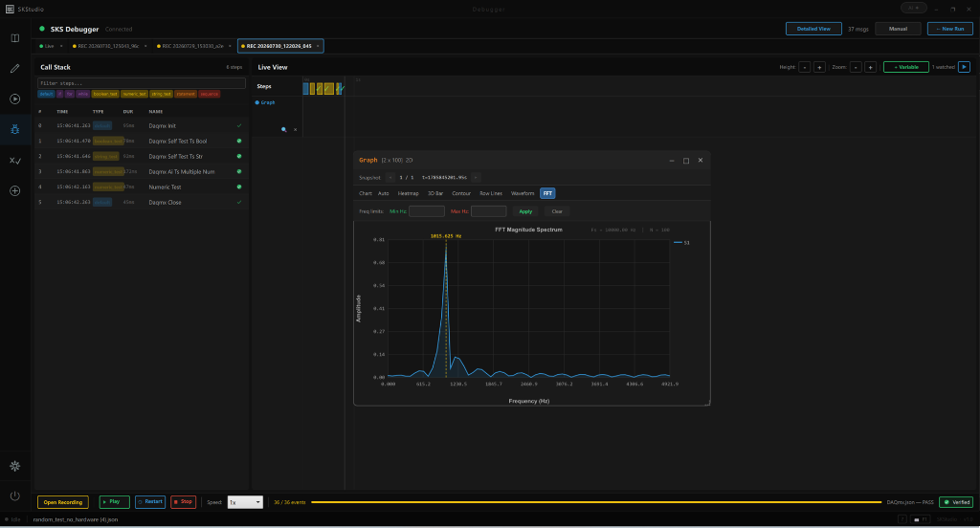Open the X-check results sidebar icon
Viewport: 980px width, 528px height.
pyautogui.click(x=15, y=160)
